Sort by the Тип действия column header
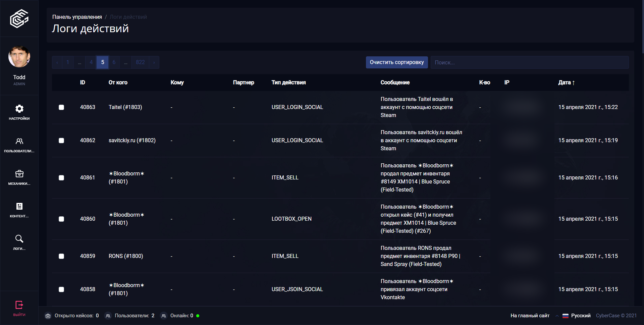 [289, 83]
